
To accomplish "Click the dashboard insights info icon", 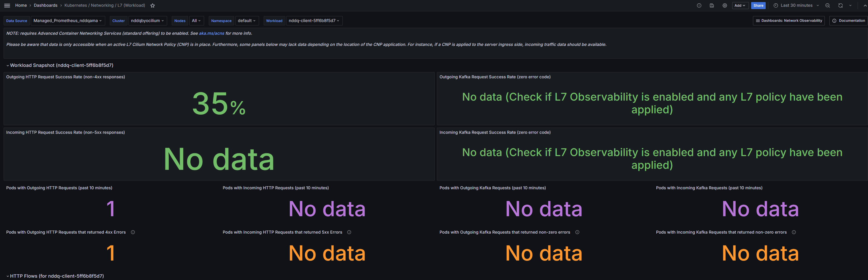I will point(699,5).
